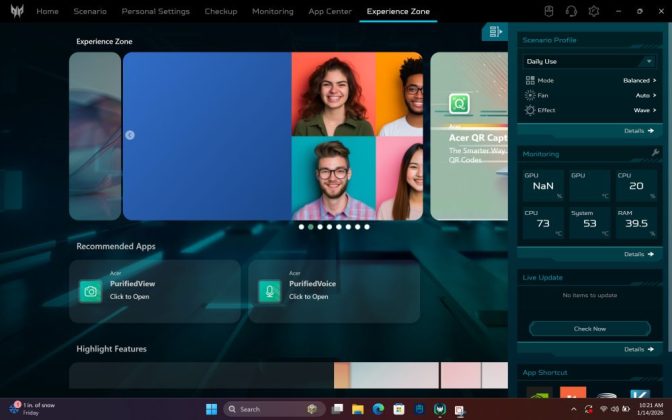Open the PurifiedView camera app icon
This screenshot has width=672, height=420.
tap(91, 291)
